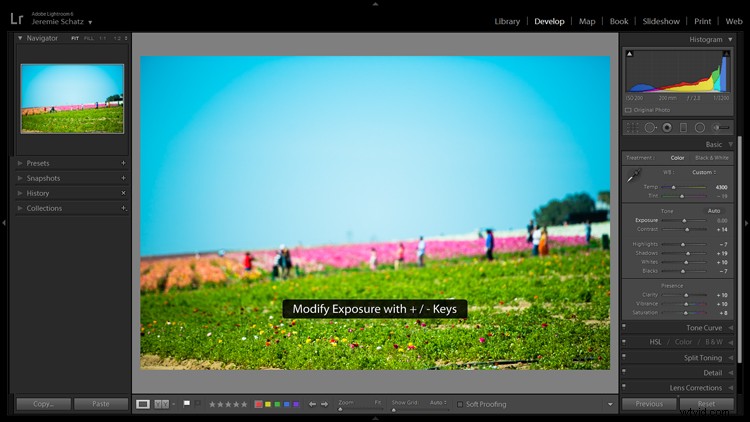The height and width of the screenshot is (422, 750).
Task: Open the Book module
Action: [619, 21]
